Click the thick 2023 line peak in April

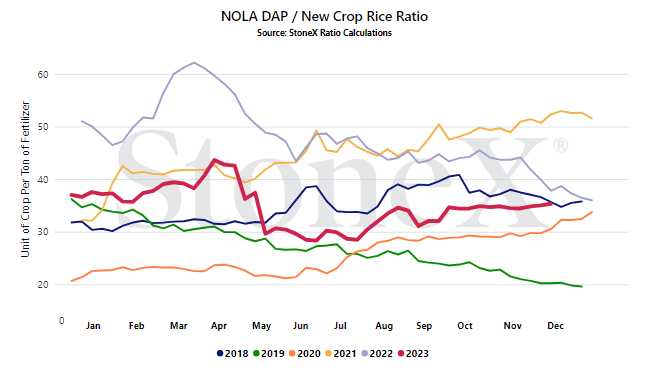pos(214,160)
